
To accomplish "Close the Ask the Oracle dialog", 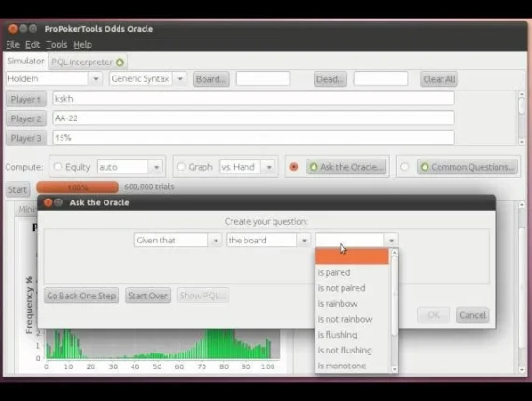I will 48,202.
